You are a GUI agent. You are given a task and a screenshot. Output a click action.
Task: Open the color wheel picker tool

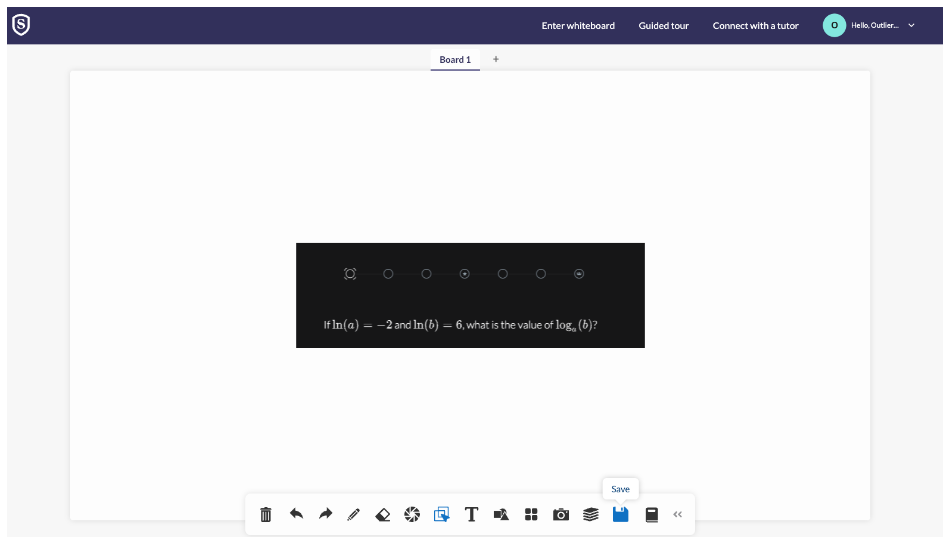[x=412, y=514]
